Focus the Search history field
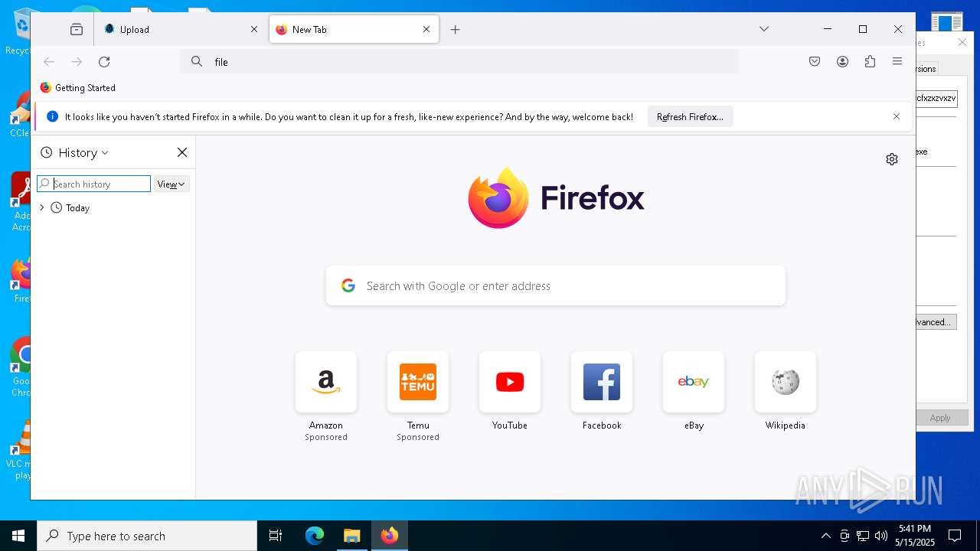 pos(93,184)
